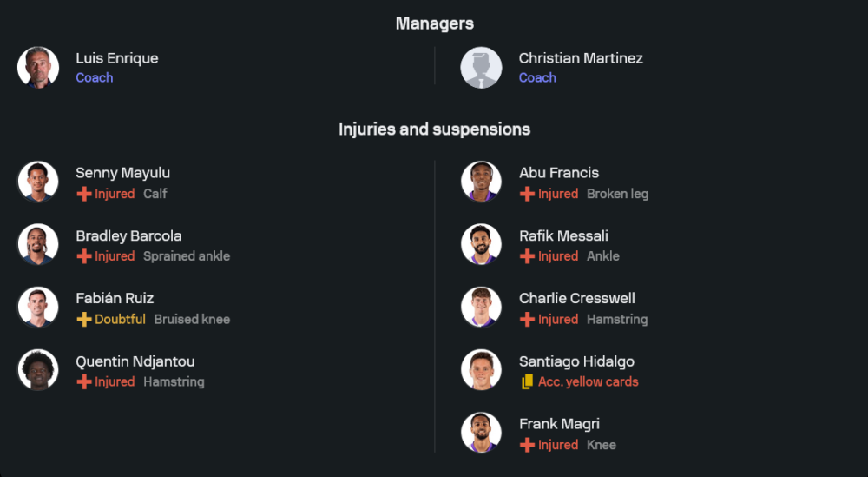Click Quentin Ndjantou's red injured icon
868x477 pixels.
(84, 382)
